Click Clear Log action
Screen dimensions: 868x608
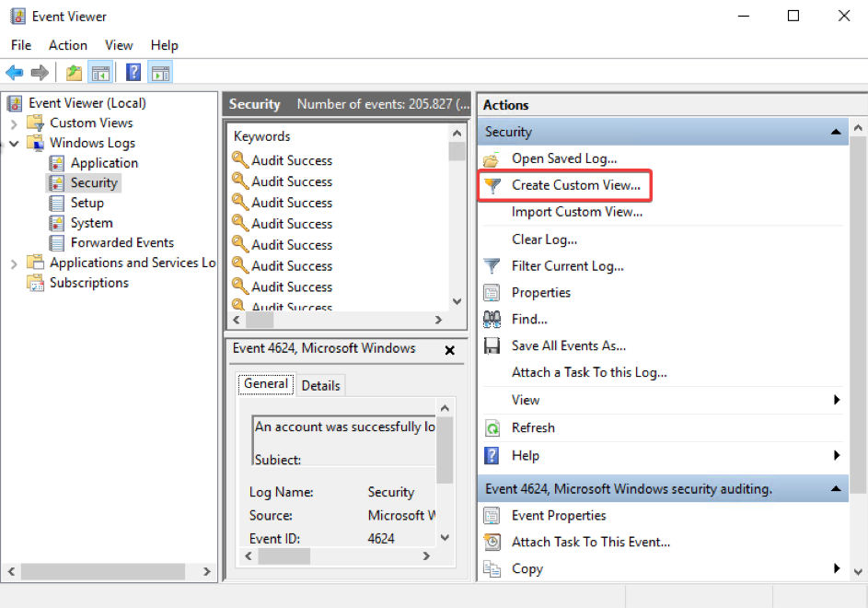(x=544, y=240)
